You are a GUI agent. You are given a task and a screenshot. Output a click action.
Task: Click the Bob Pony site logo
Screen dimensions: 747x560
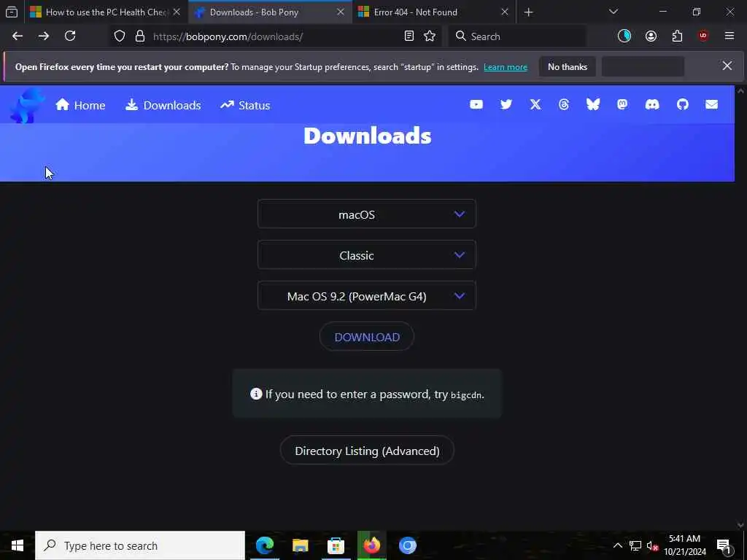pos(27,105)
